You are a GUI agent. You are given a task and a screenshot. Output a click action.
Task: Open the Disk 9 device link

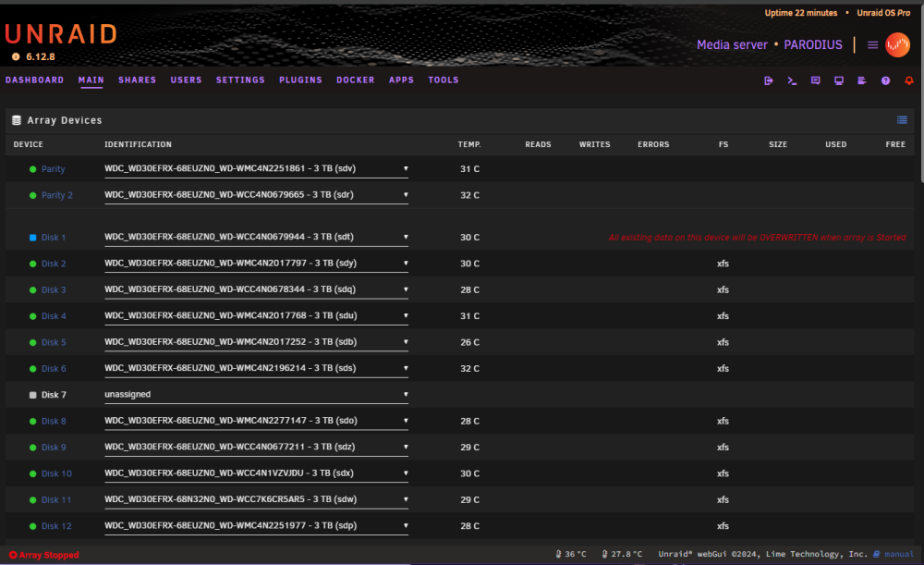[x=54, y=448]
